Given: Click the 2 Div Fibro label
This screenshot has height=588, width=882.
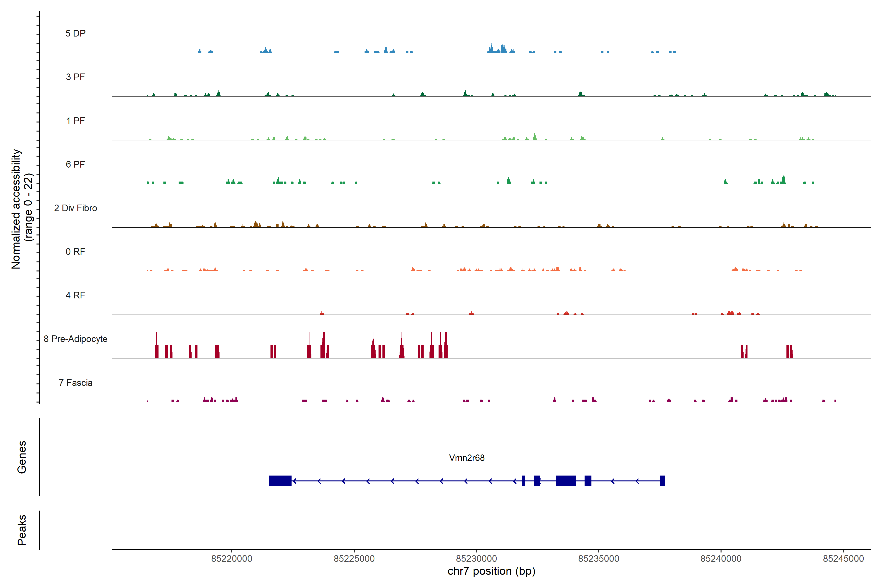Looking at the screenshot, I should (75, 208).
